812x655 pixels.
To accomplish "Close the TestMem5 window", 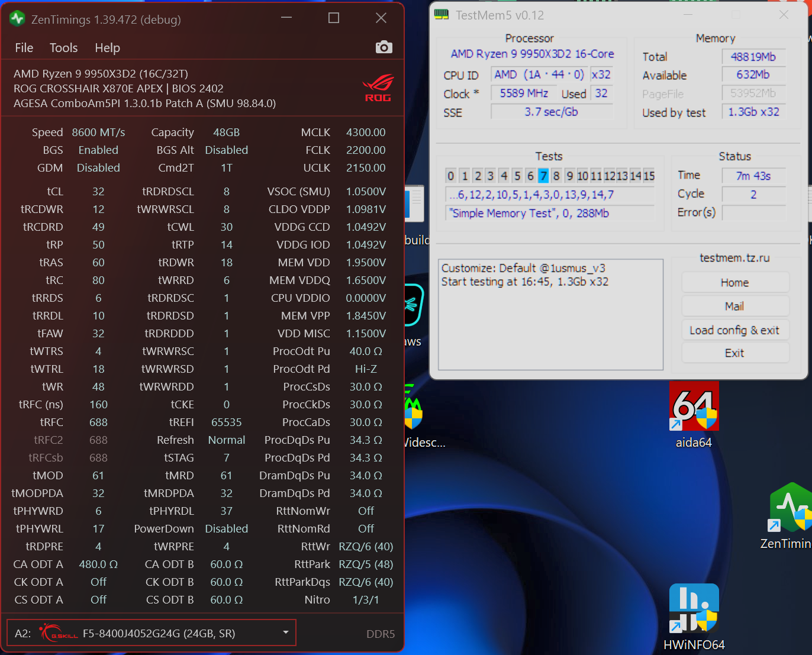I will click(x=784, y=15).
